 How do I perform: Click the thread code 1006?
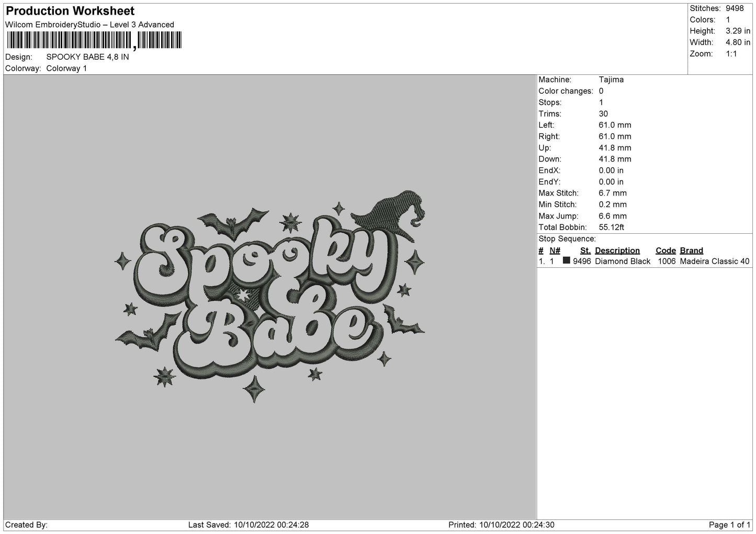[667, 262]
